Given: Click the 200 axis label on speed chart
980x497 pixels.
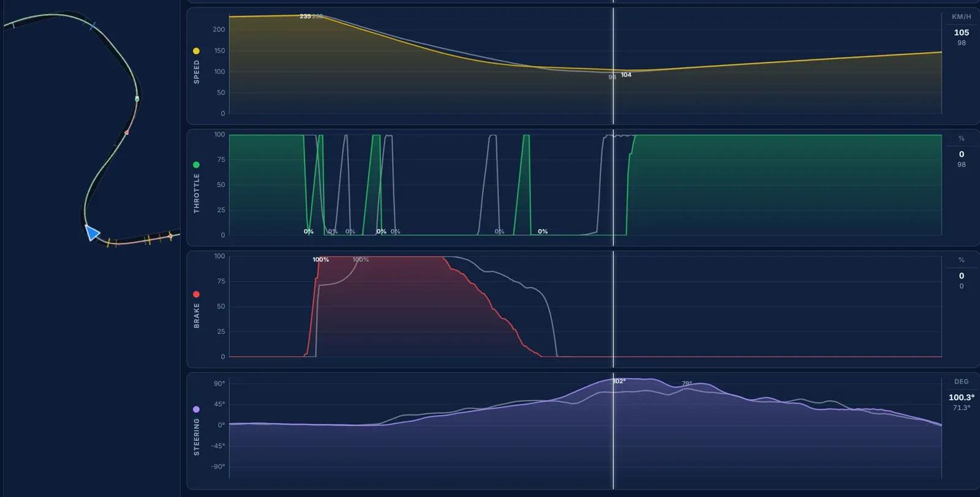Looking at the screenshot, I should (219, 29).
